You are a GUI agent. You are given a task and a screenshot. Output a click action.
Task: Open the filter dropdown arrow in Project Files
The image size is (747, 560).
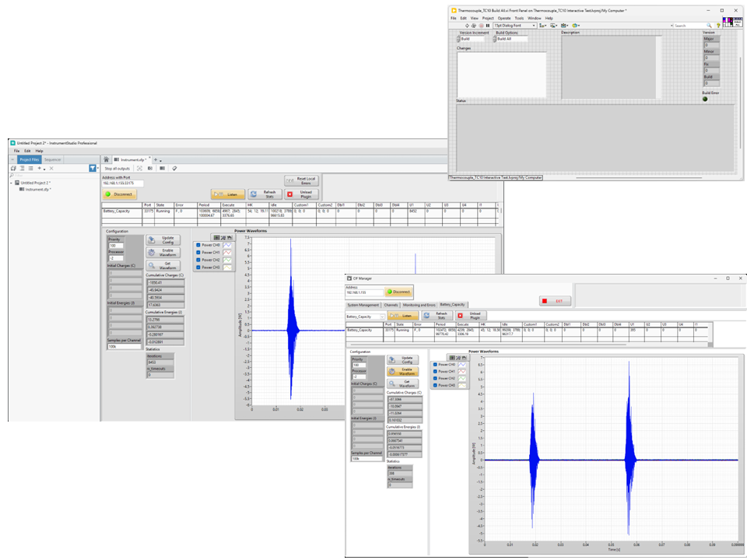tap(98, 168)
